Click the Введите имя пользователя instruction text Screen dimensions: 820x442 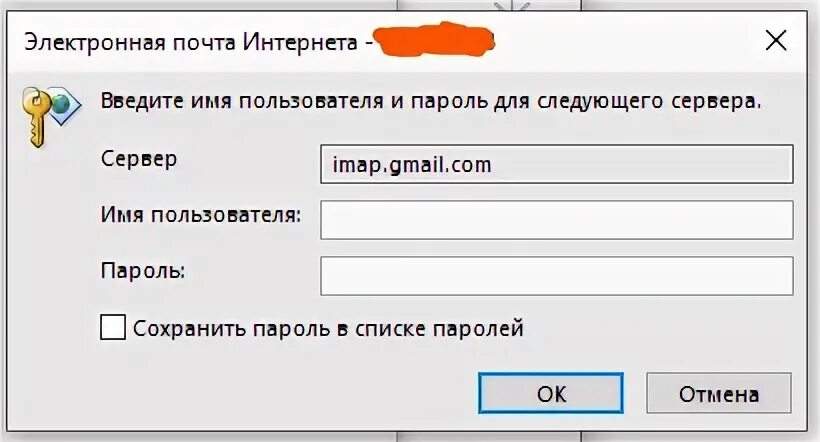(x=431, y=100)
